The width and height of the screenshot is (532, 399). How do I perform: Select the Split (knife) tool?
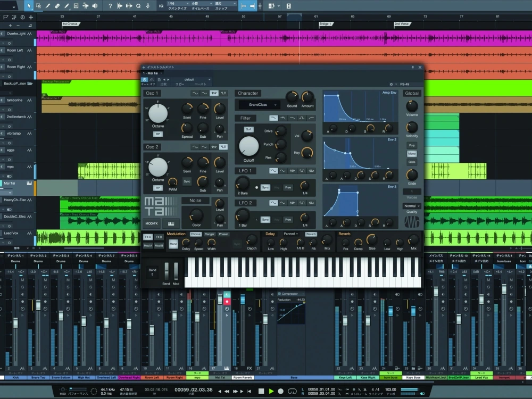click(48, 6)
